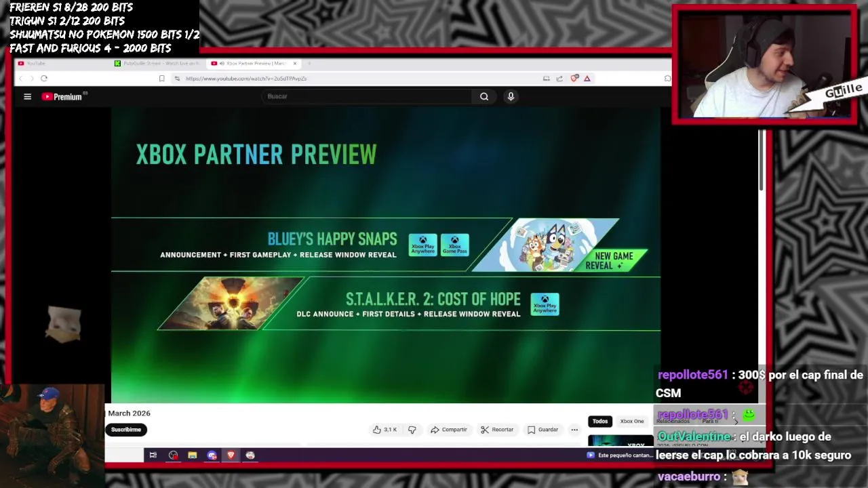Screen dimensions: 868x488
Task: Click the magnifier search button
Action: [x=484, y=96]
